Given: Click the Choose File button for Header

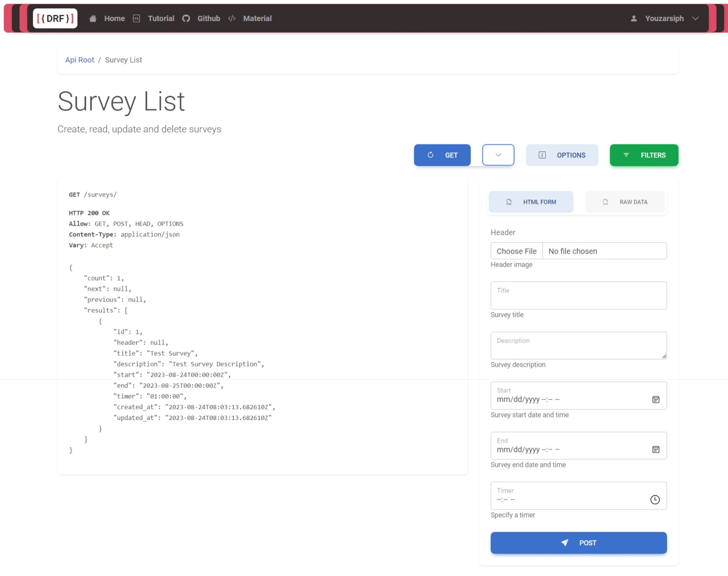Looking at the screenshot, I should pyautogui.click(x=516, y=251).
